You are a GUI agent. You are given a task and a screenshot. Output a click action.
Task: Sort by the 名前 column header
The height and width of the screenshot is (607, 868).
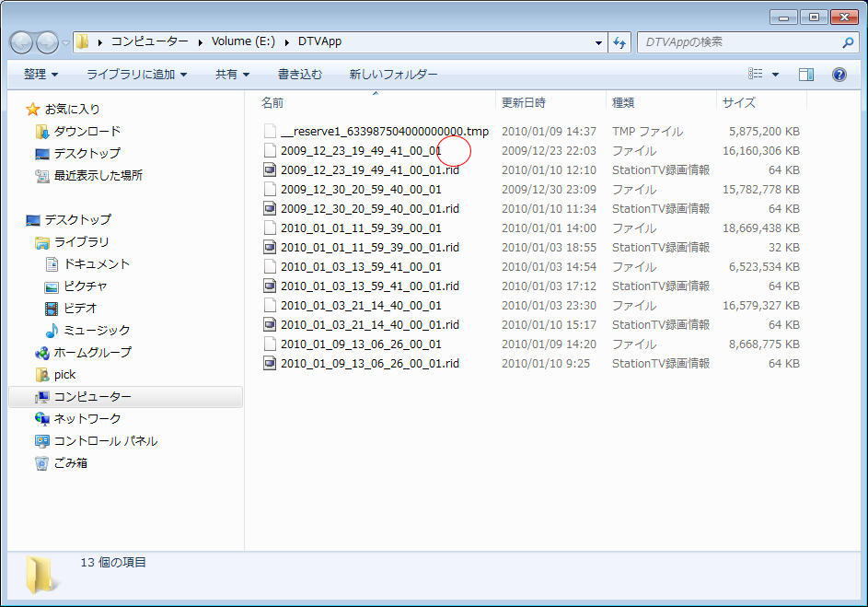[272, 102]
